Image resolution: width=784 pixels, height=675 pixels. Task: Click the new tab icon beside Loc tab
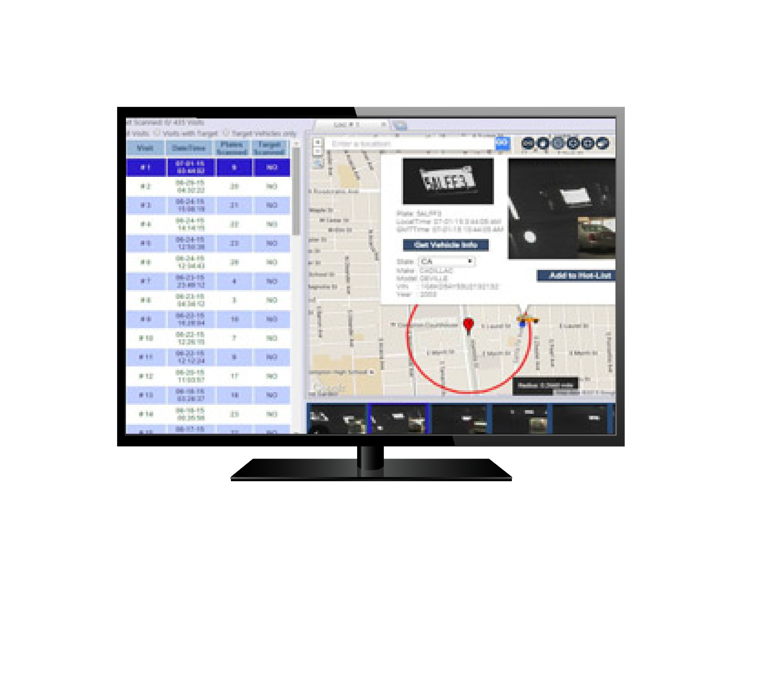pos(399,125)
